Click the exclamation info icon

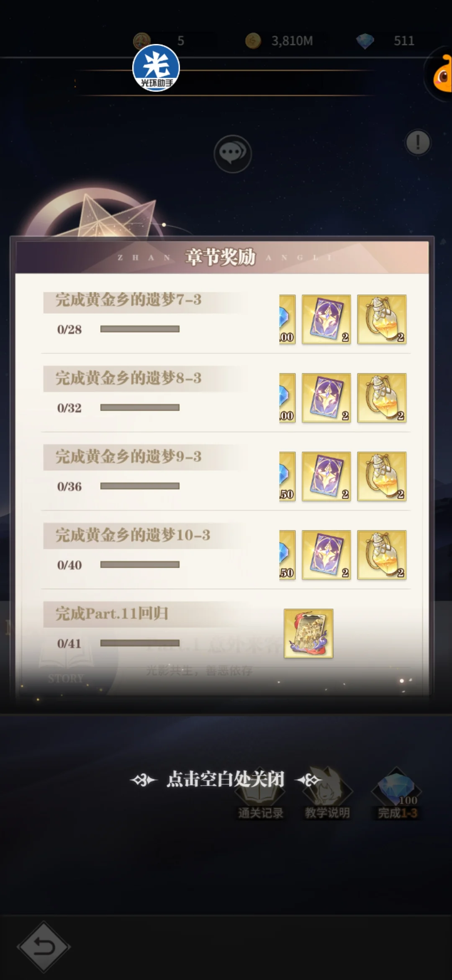(x=418, y=142)
